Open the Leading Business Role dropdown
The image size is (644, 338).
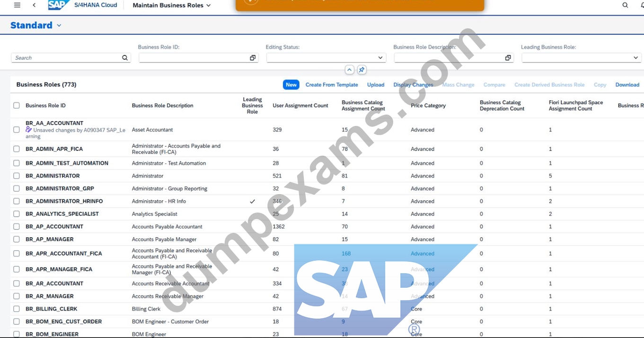pos(635,58)
